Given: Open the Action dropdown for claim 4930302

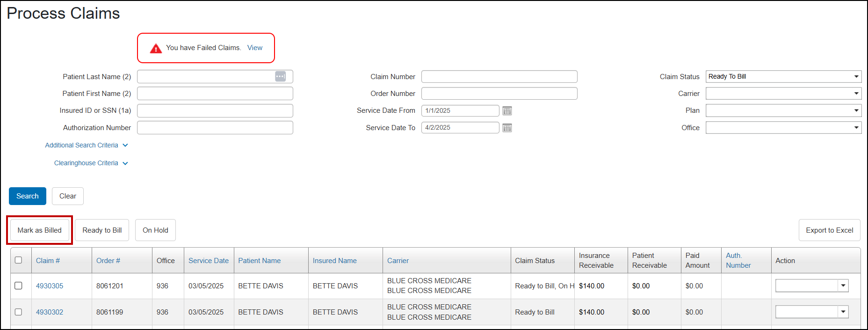Looking at the screenshot, I should tap(812, 312).
